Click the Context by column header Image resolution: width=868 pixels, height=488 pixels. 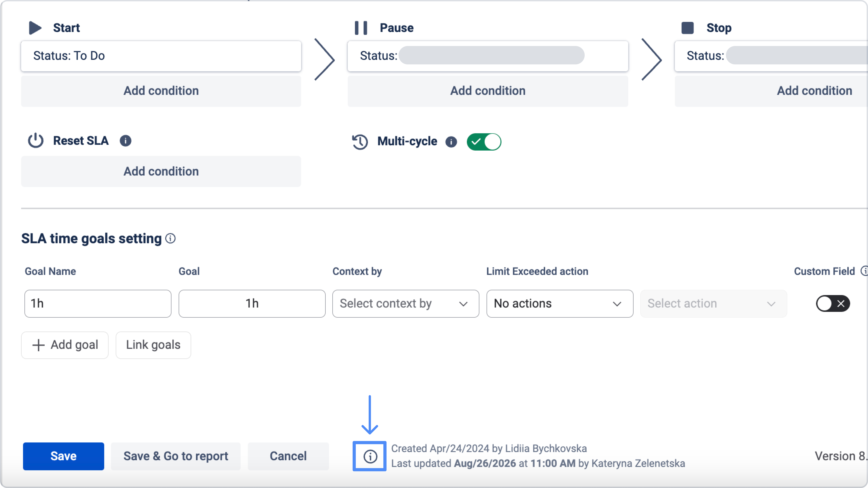coord(357,271)
